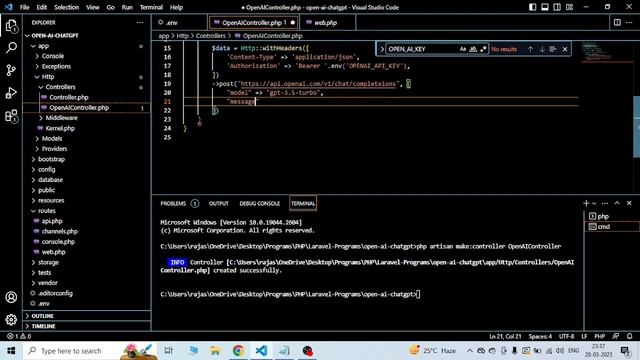Open customize layout icon

point(569,7)
